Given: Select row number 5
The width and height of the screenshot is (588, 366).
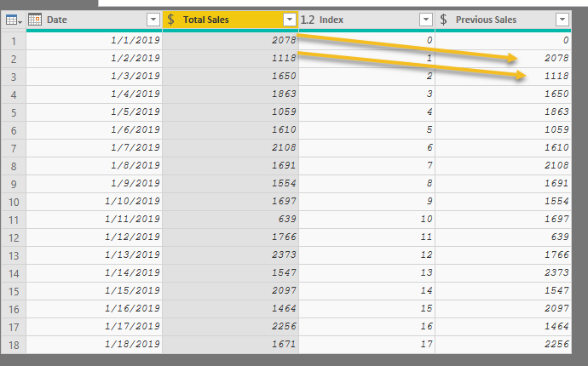Looking at the screenshot, I should [x=14, y=112].
